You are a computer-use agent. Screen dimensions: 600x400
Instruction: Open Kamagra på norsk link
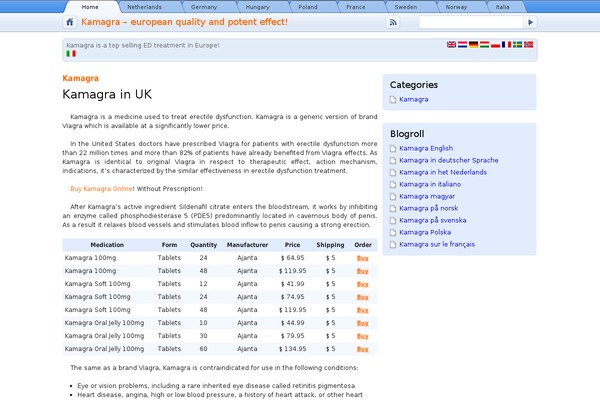pyautogui.click(x=429, y=208)
